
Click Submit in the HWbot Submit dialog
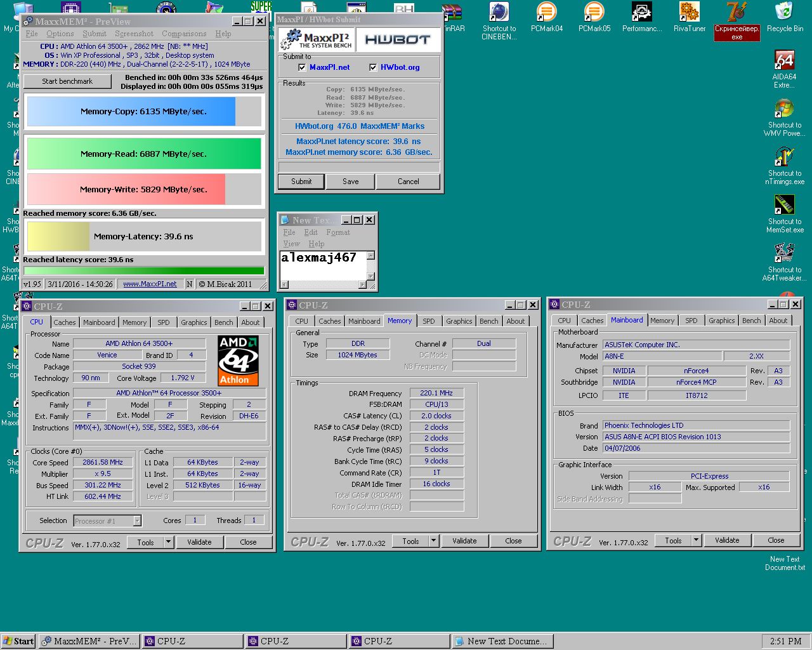click(301, 182)
